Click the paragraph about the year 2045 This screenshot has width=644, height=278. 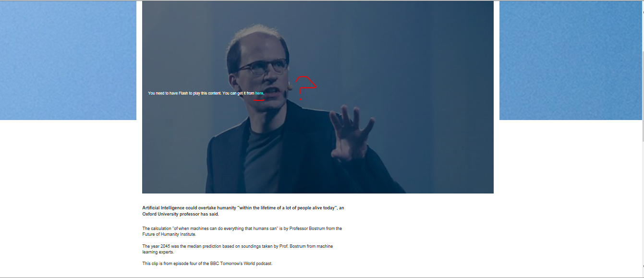(x=238, y=249)
